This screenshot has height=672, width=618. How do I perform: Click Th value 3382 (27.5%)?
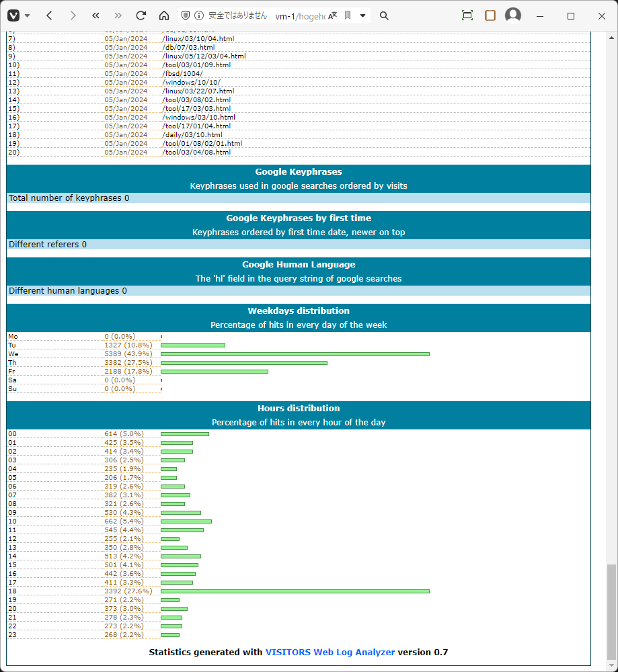click(x=128, y=363)
